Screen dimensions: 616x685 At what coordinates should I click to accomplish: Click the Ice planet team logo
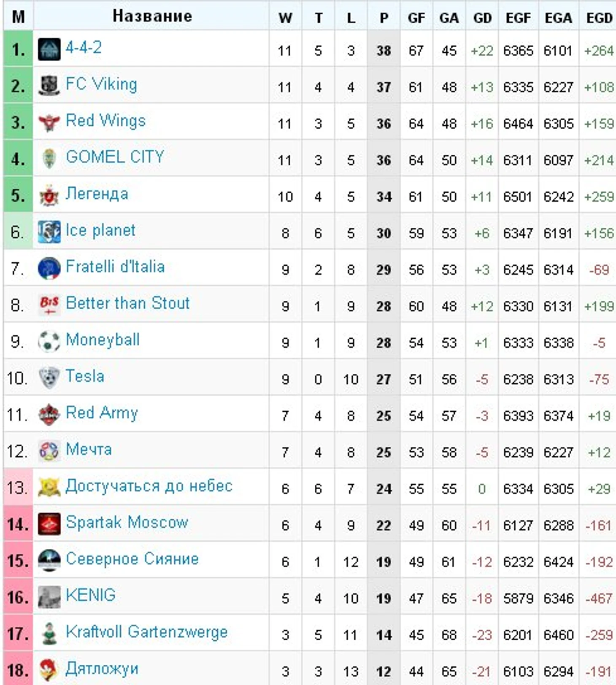(49, 232)
